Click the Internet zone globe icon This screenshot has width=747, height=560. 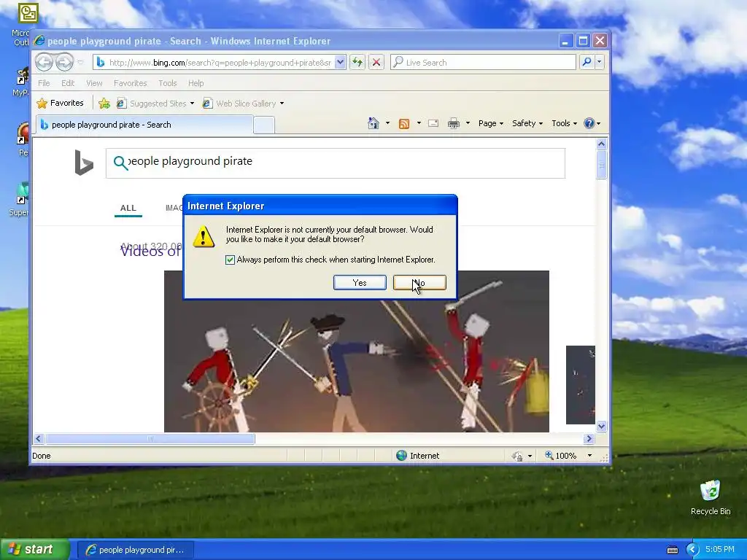tap(402, 456)
